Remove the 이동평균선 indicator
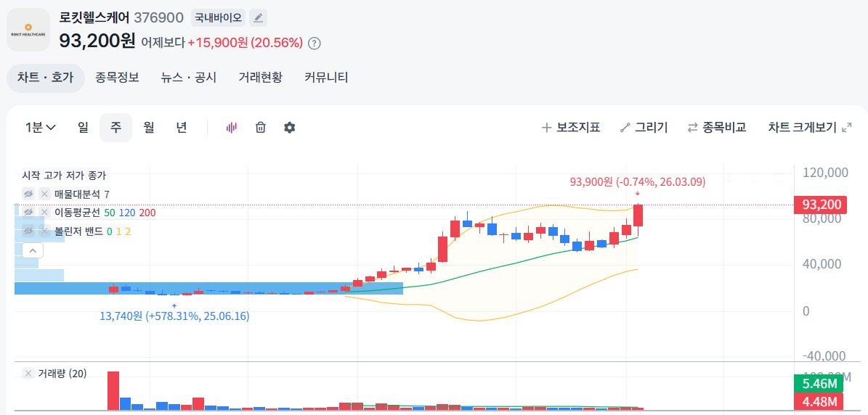Screen dimensions: 868x415 coord(45,213)
